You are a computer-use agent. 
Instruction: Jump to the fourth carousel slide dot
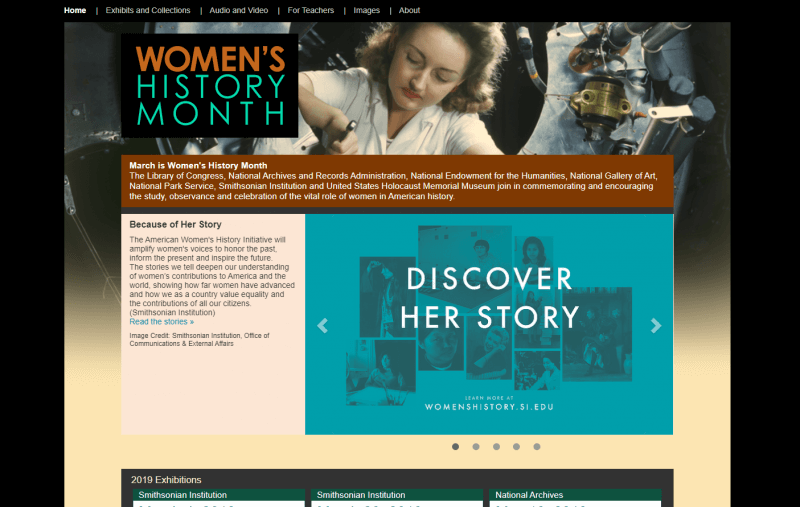pos(516,447)
